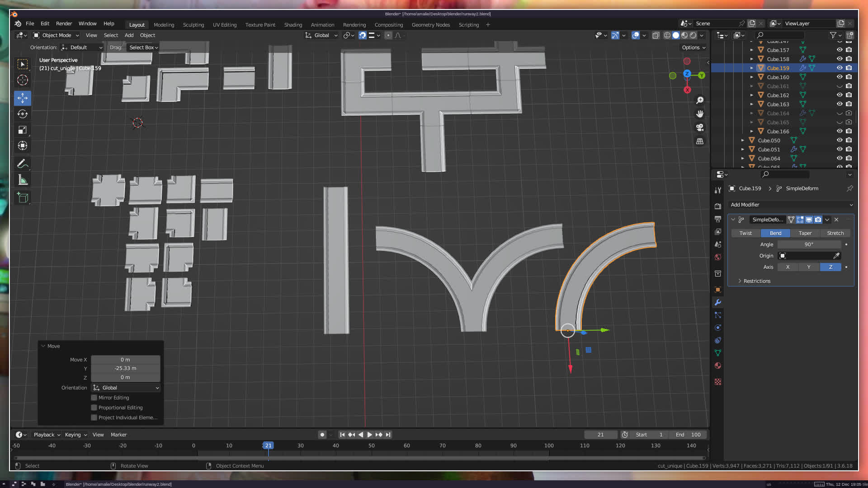
Task: Open the Render menu
Action: [x=64, y=23]
